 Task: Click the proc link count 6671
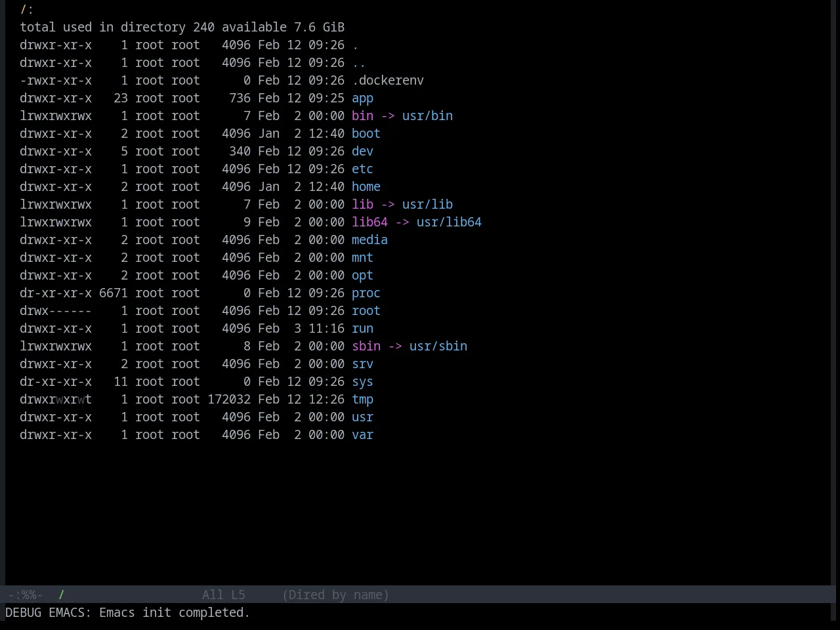(114, 293)
